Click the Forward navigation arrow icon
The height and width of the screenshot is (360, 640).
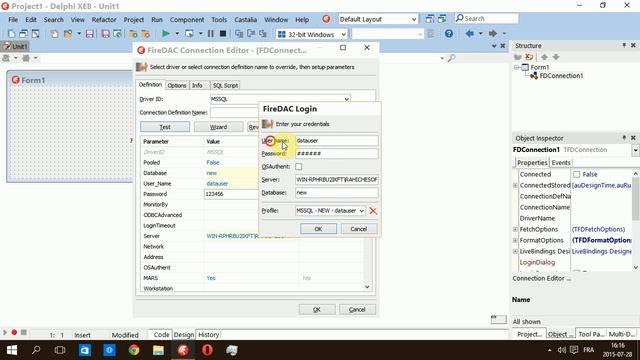pyautogui.click(x=493, y=33)
